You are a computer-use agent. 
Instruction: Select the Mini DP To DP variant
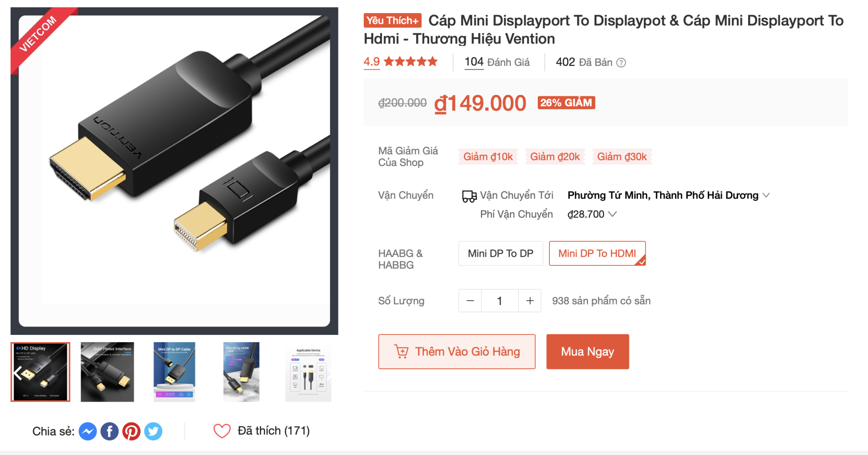(x=500, y=253)
